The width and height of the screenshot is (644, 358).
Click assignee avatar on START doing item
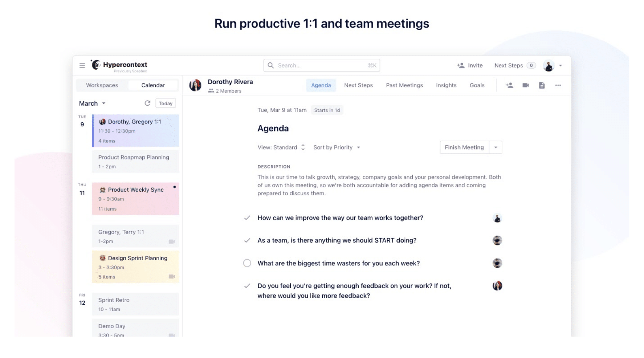click(x=497, y=240)
